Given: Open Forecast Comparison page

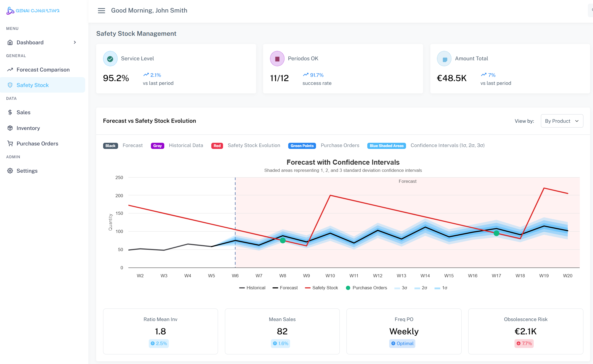Looking at the screenshot, I should pyautogui.click(x=43, y=70).
